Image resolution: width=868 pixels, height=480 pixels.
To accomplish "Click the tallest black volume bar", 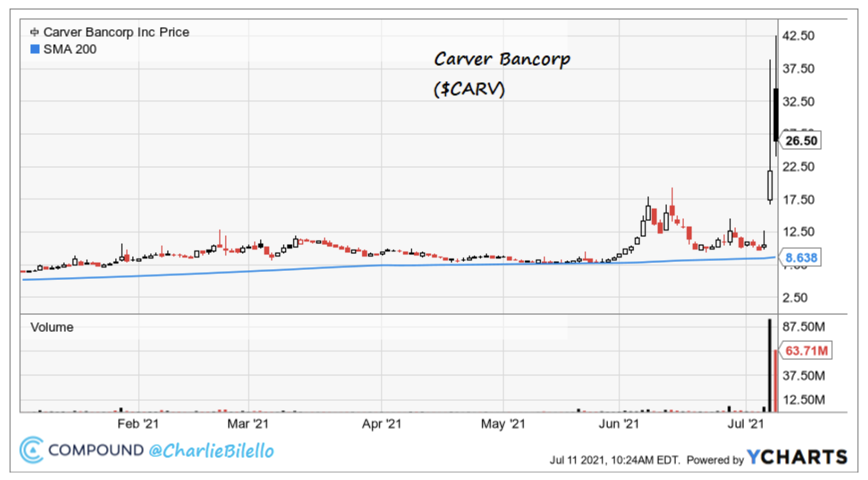I will [x=770, y=365].
